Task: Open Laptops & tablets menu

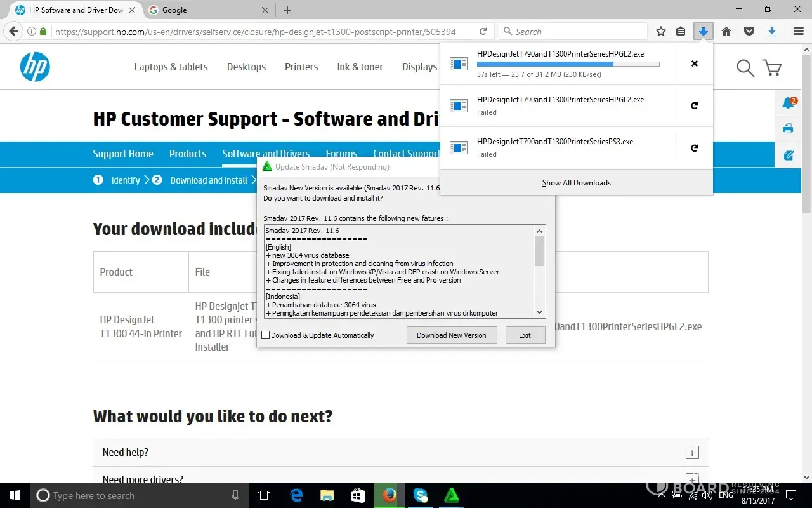Action: [x=171, y=67]
